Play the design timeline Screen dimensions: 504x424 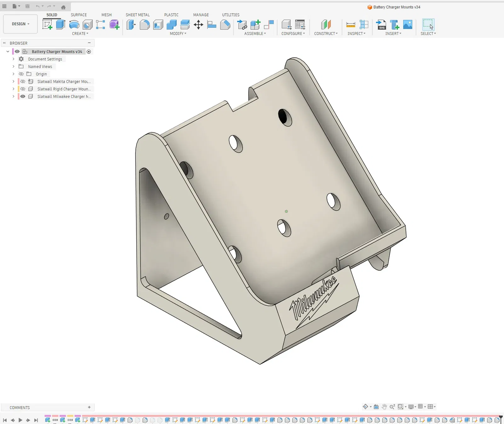click(20, 420)
